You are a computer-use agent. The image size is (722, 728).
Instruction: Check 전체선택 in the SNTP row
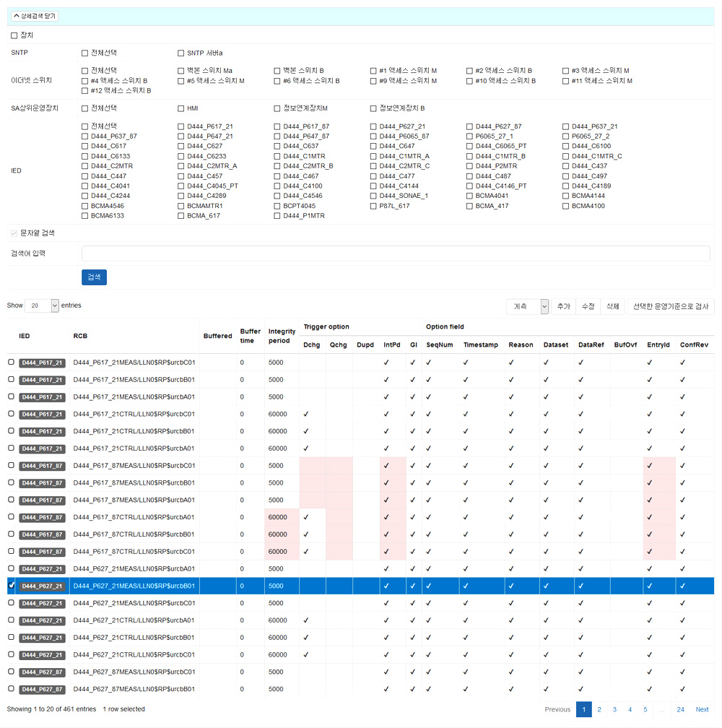(x=84, y=53)
